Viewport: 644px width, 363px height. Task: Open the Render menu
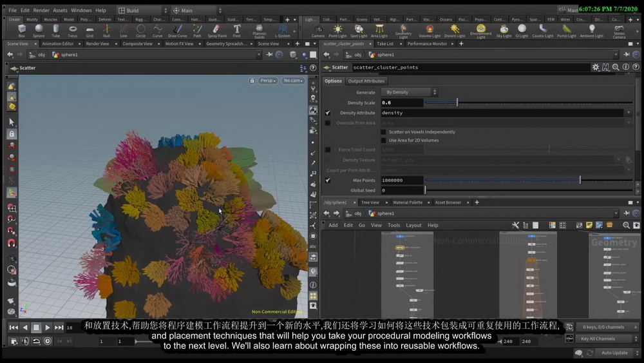tap(41, 10)
